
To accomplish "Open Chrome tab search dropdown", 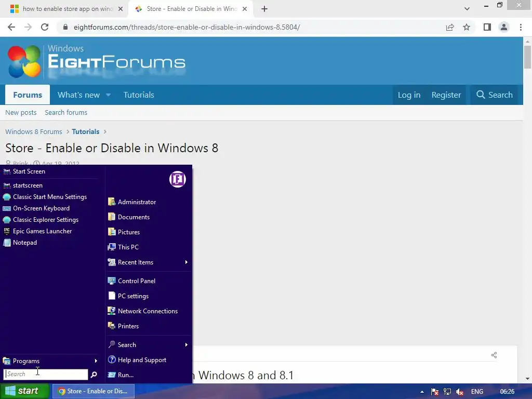I will [x=467, y=9].
